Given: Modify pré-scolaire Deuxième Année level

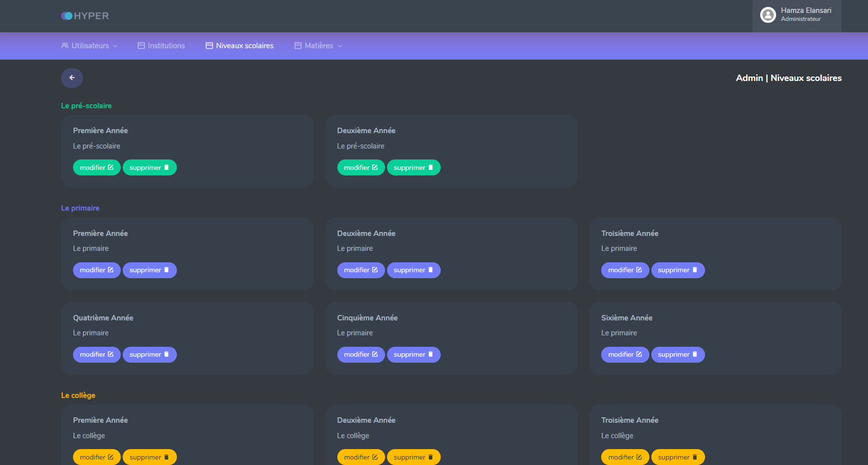Looking at the screenshot, I should [361, 167].
